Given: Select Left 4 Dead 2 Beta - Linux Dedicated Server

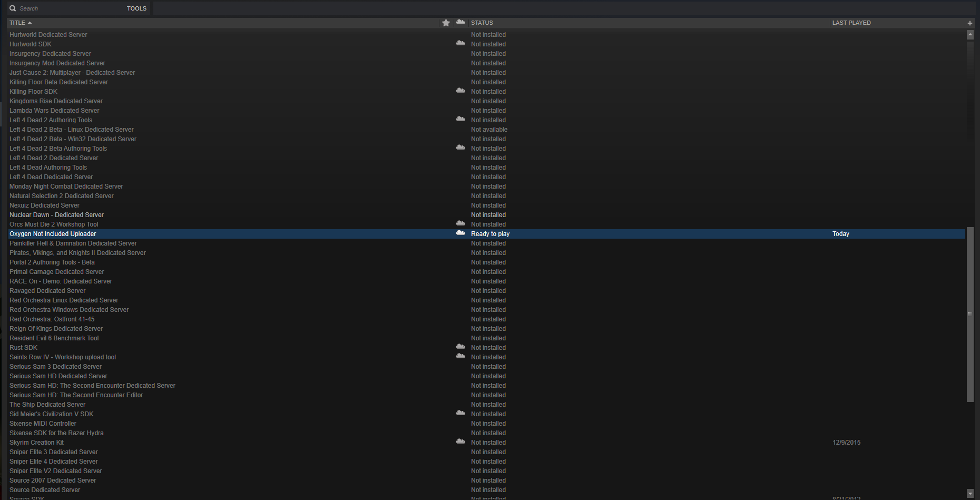Looking at the screenshot, I should pyautogui.click(x=72, y=130).
